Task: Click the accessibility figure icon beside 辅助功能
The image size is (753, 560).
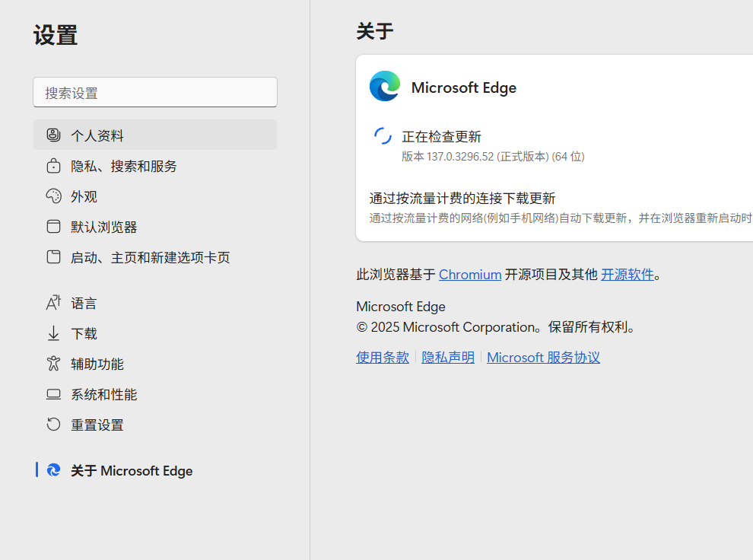Action: (53, 364)
